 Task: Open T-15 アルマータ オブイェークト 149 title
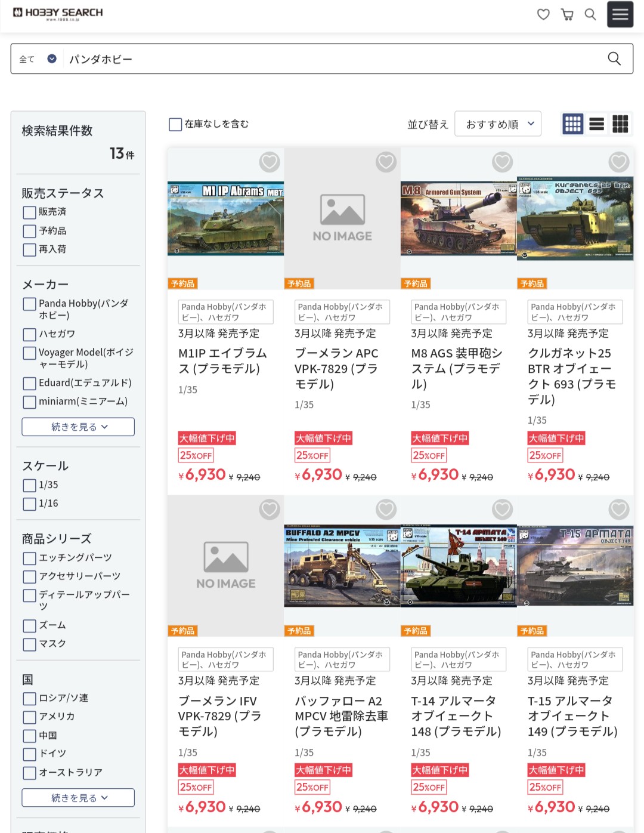[572, 716]
